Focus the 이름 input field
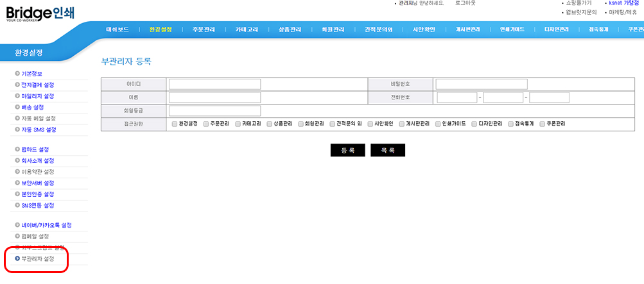Viewport: 644px width, 284px height. click(x=215, y=97)
